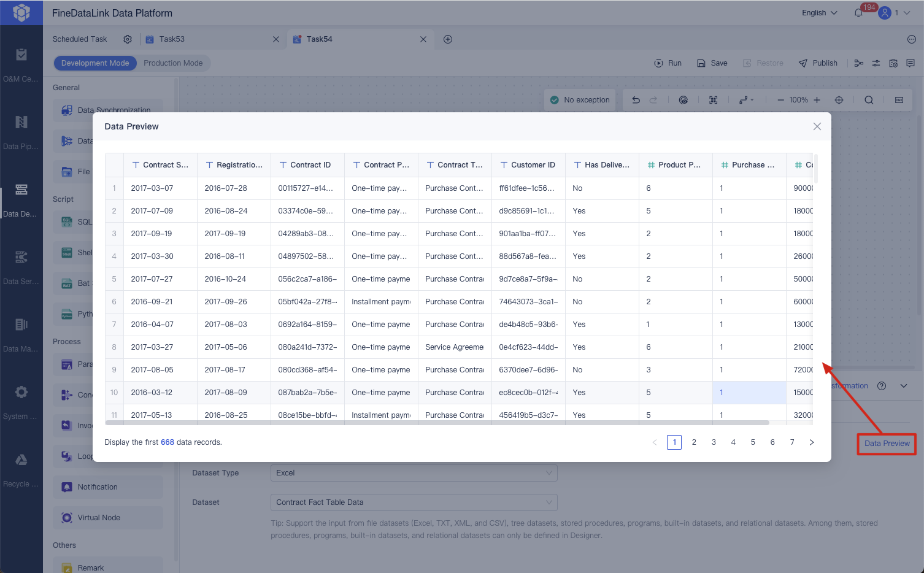Select the Virtual Node item in the node list
Viewport: 924px width, 573px height.
(108, 518)
